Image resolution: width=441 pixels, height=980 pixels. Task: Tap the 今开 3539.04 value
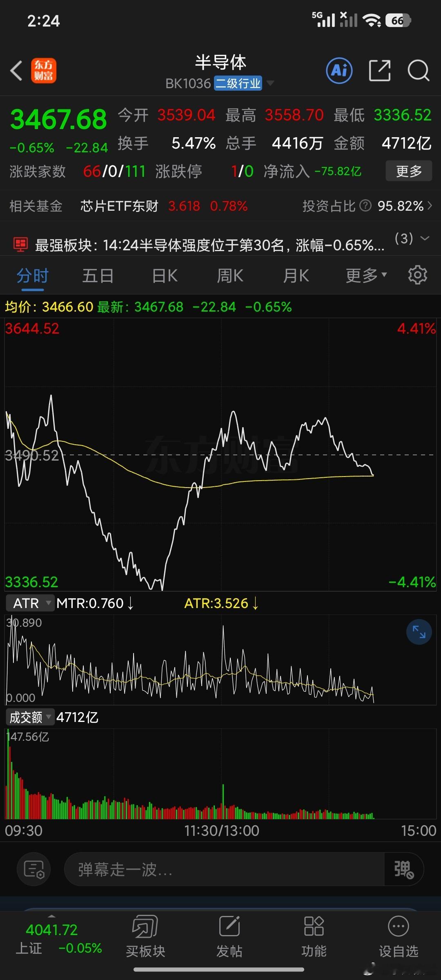(187, 115)
